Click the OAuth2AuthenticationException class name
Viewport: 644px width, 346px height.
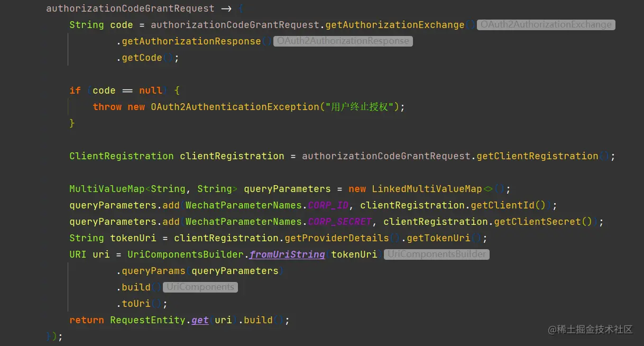tap(235, 107)
